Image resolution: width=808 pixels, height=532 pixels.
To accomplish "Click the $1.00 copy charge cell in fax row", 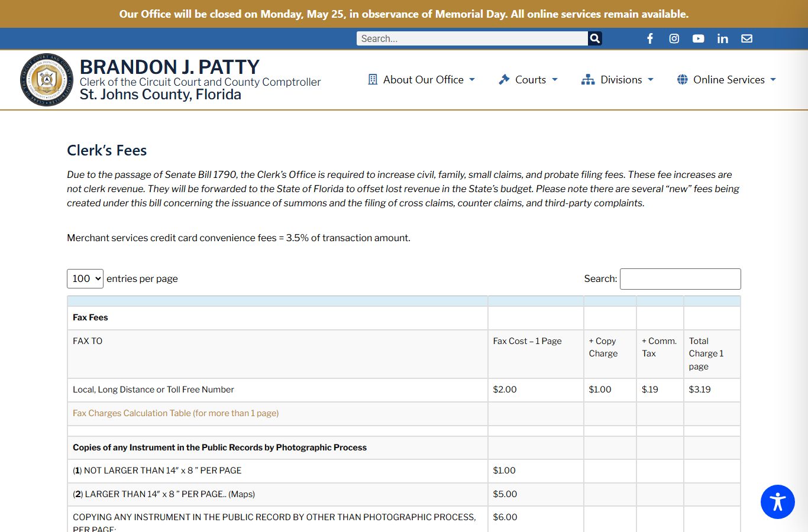I will (610, 390).
